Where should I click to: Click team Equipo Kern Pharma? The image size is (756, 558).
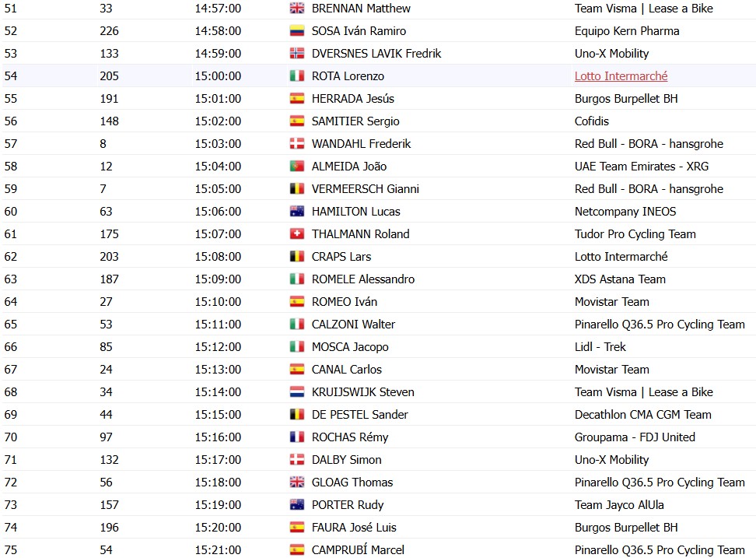click(627, 31)
